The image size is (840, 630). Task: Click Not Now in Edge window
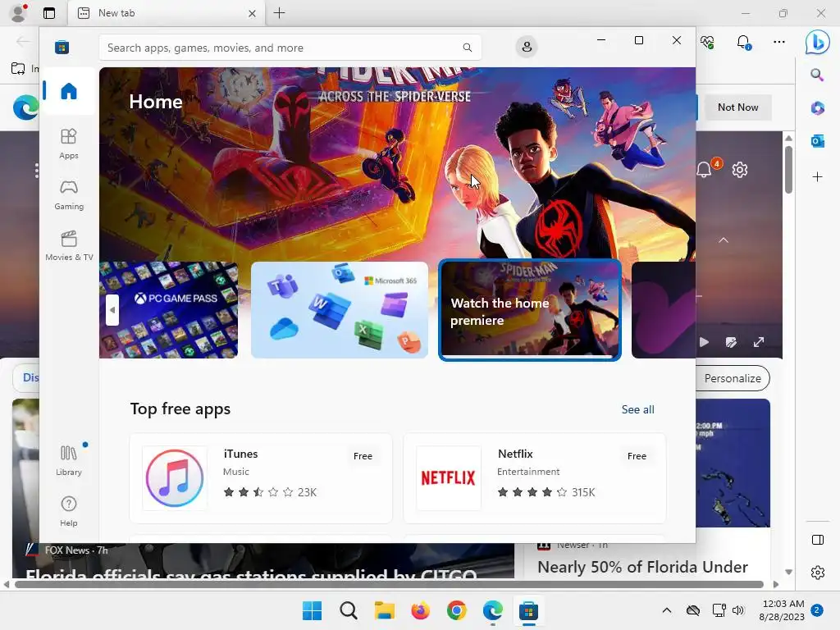tap(737, 107)
